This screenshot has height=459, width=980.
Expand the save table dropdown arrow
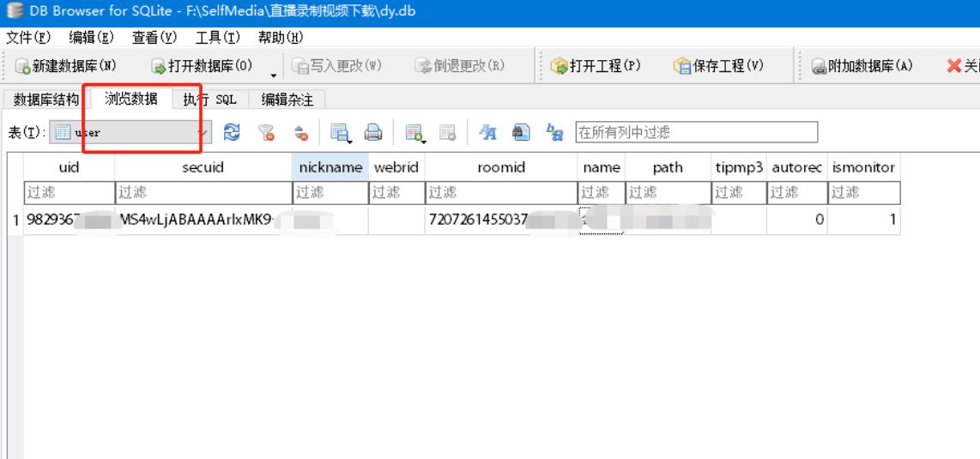coord(350,139)
